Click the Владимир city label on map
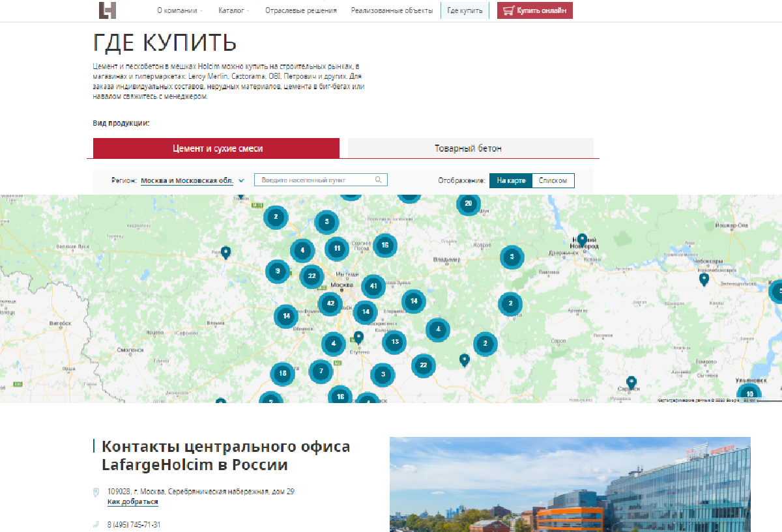This screenshot has height=532, width=782. pyautogui.click(x=448, y=260)
